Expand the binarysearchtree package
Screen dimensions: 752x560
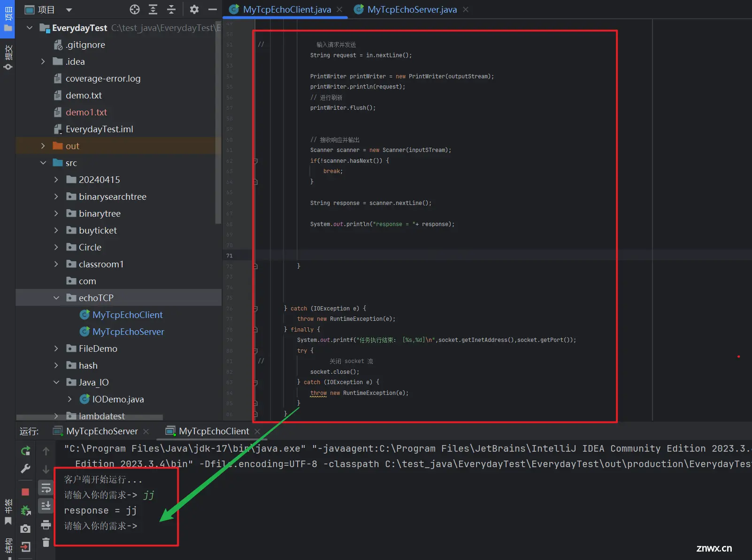(x=56, y=197)
